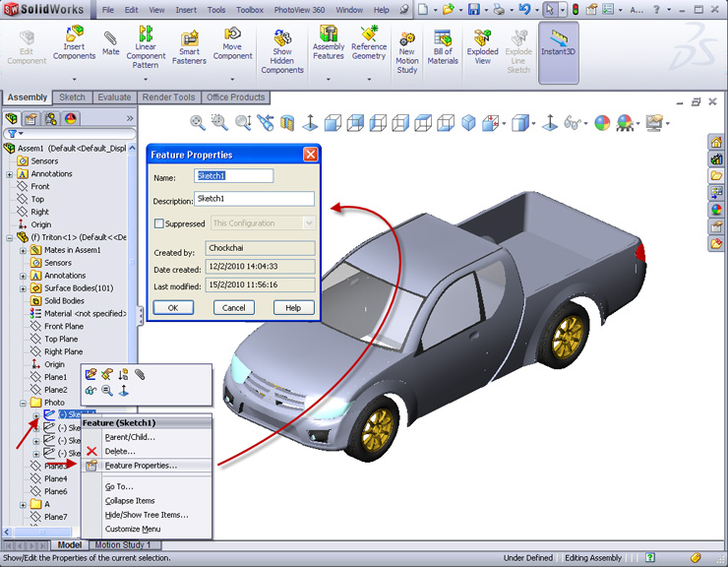Click the Undo arrow icon

coord(524,9)
